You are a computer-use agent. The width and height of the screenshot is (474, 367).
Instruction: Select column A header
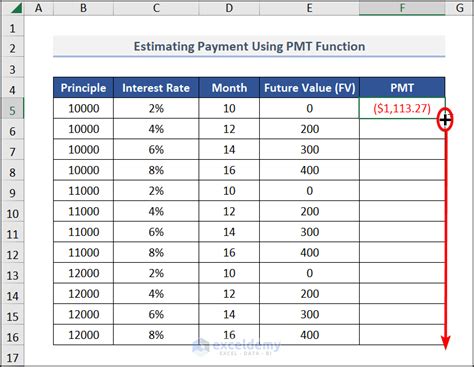tap(39, 8)
